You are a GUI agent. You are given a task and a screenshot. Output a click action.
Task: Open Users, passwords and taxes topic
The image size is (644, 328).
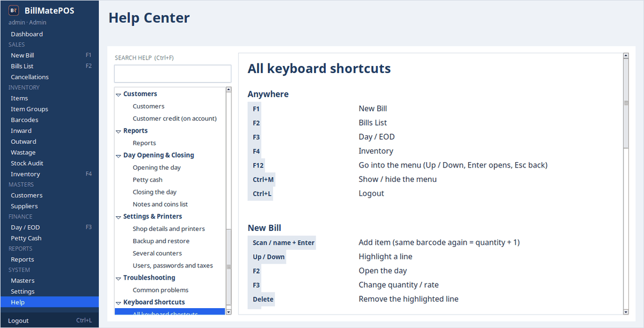(x=173, y=266)
